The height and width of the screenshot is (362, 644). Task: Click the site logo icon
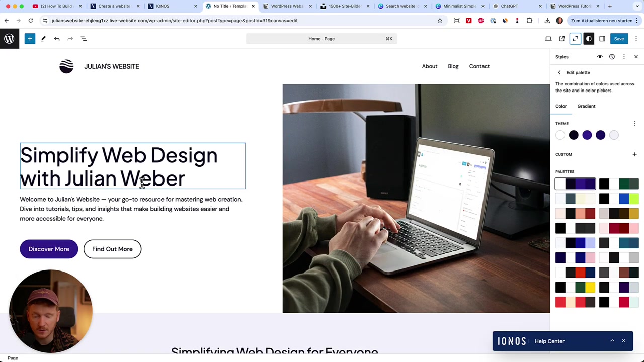[x=66, y=66]
